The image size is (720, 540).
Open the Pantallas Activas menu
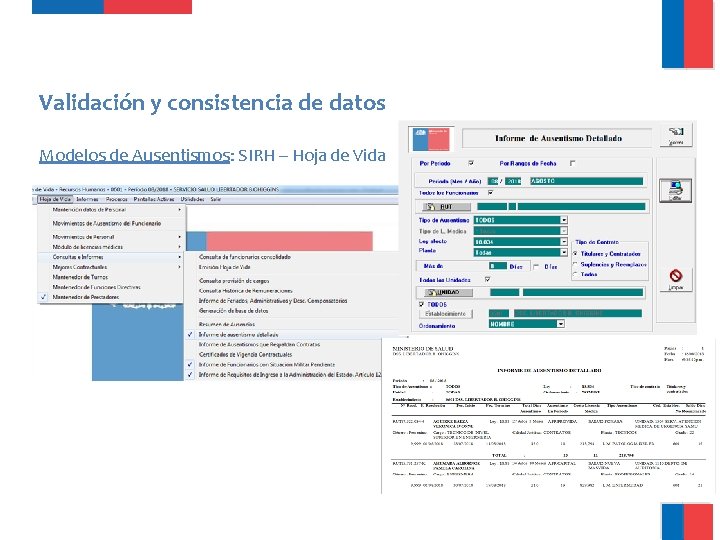(154, 199)
